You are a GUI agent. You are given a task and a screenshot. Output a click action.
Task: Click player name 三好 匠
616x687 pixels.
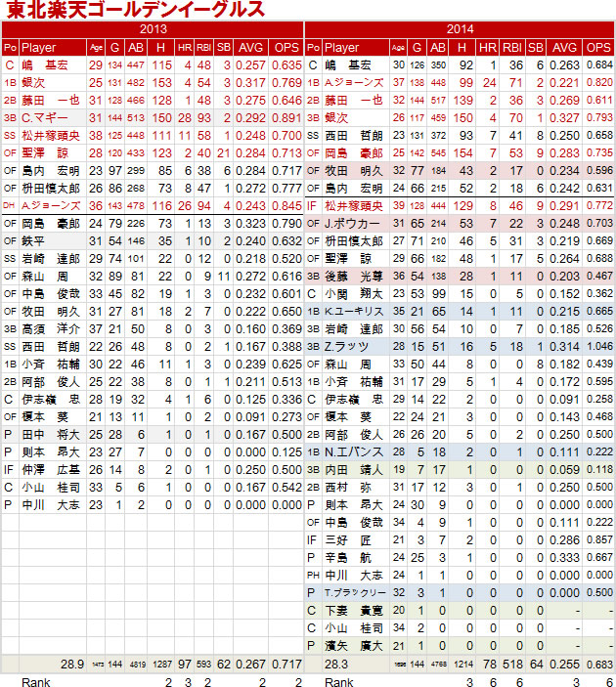click(348, 540)
